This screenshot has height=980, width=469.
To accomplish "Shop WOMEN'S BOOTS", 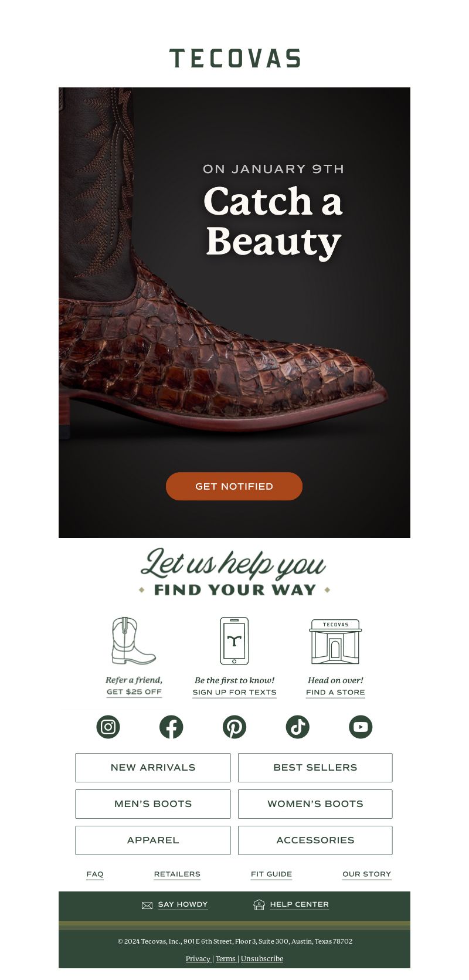I will click(315, 804).
